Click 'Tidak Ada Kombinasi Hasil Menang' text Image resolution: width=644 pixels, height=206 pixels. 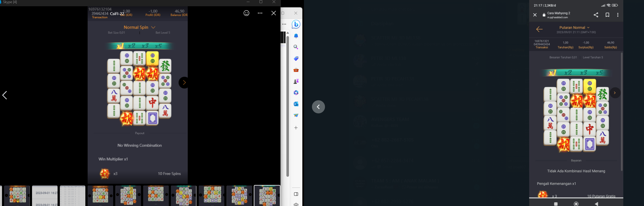[x=576, y=171]
